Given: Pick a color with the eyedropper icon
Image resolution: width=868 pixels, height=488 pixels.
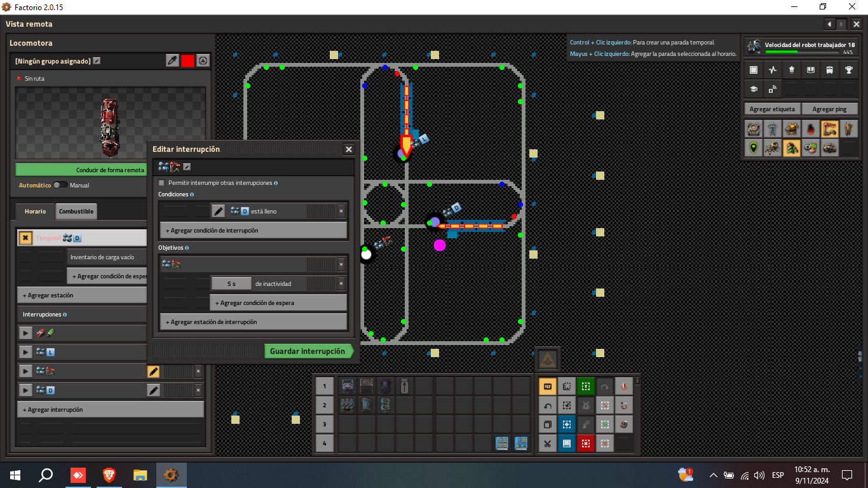Looking at the screenshot, I should coord(172,60).
